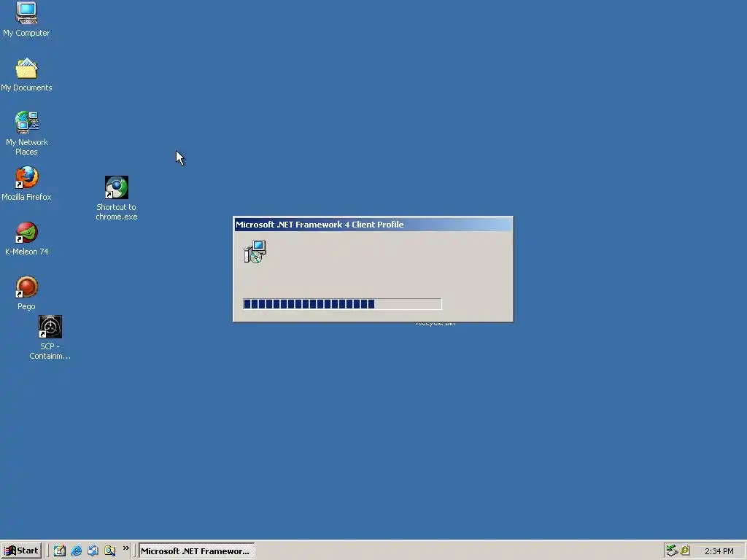Click the Microsoft .NET Framework taskbar button
Image resolution: width=747 pixels, height=560 pixels.
click(x=196, y=551)
